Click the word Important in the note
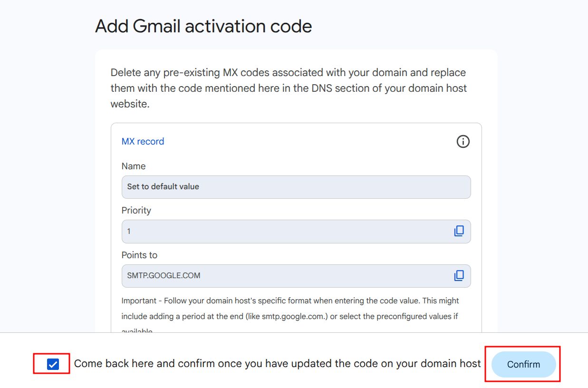 click(139, 301)
